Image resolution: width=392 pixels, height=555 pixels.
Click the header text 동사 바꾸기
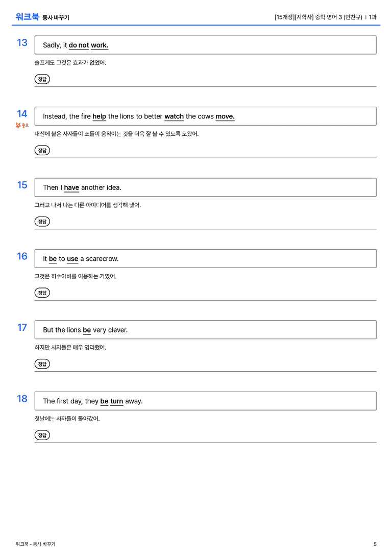coord(56,17)
